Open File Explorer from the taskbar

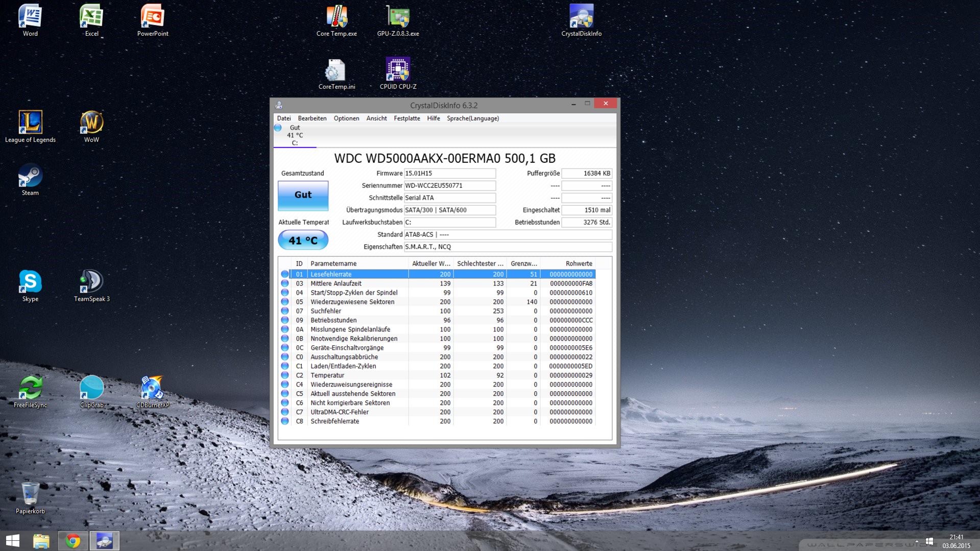coord(41,541)
